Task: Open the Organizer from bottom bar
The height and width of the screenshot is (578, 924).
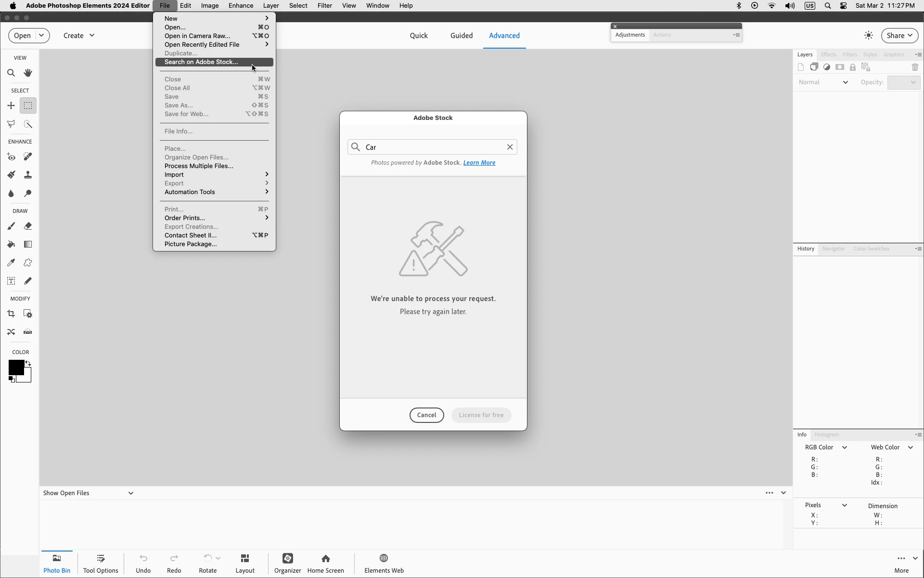Action: tap(288, 563)
